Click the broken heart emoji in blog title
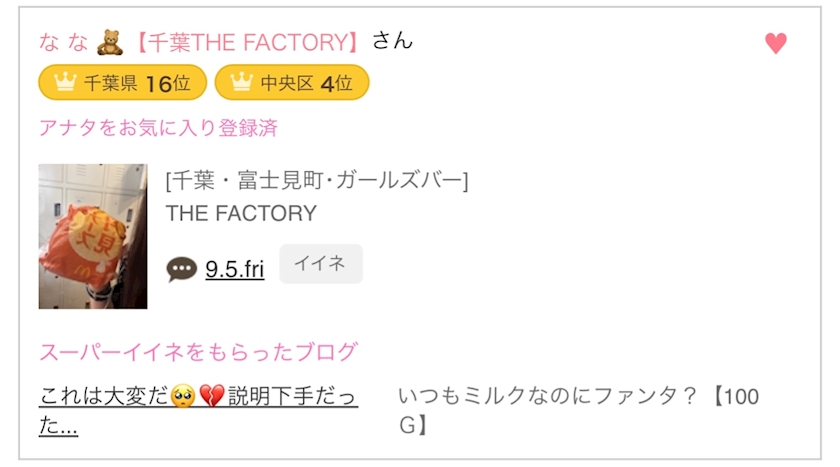This screenshot has width=840, height=467. [210, 397]
